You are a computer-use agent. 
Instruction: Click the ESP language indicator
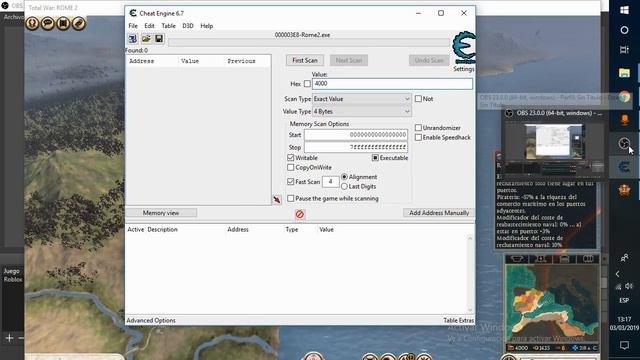(x=624, y=300)
